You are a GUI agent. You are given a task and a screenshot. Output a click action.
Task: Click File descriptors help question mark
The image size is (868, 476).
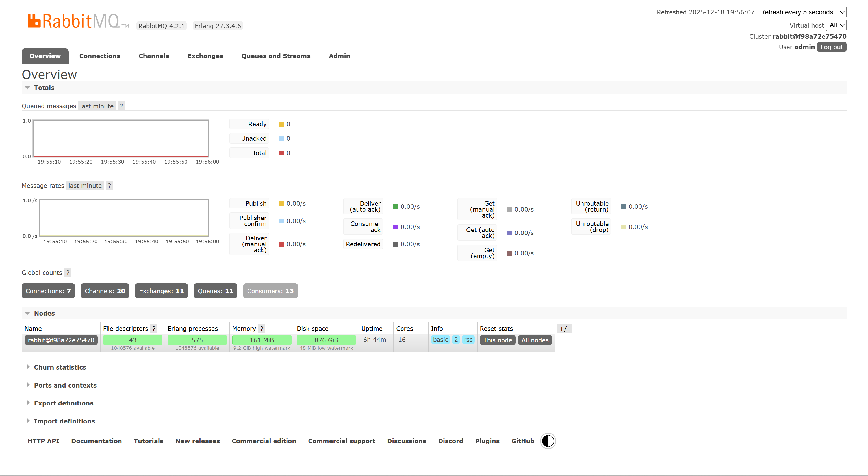point(154,329)
